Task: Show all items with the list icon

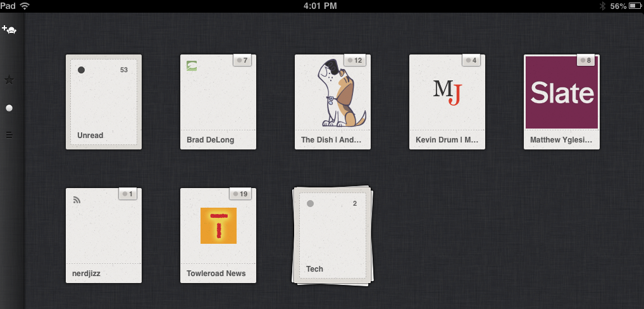Action: click(9, 134)
